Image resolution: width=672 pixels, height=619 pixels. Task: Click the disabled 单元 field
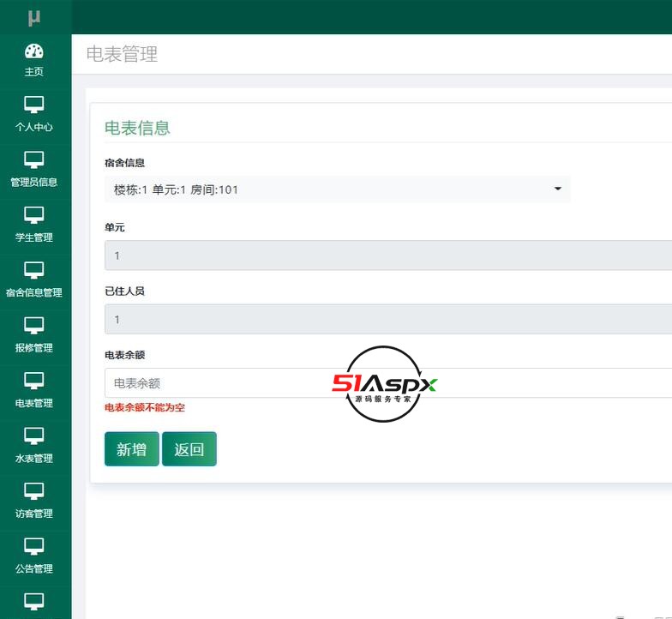tap(387, 255)
